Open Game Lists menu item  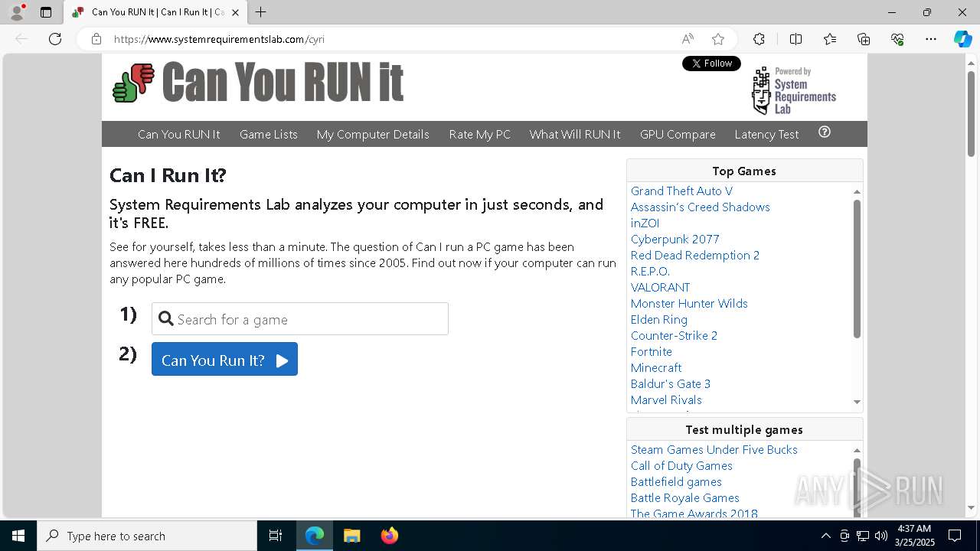coord(268,134)
